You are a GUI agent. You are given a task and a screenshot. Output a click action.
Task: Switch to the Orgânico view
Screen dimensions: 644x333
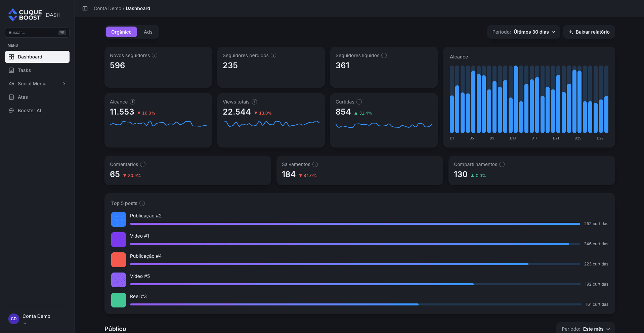point(121,32)
